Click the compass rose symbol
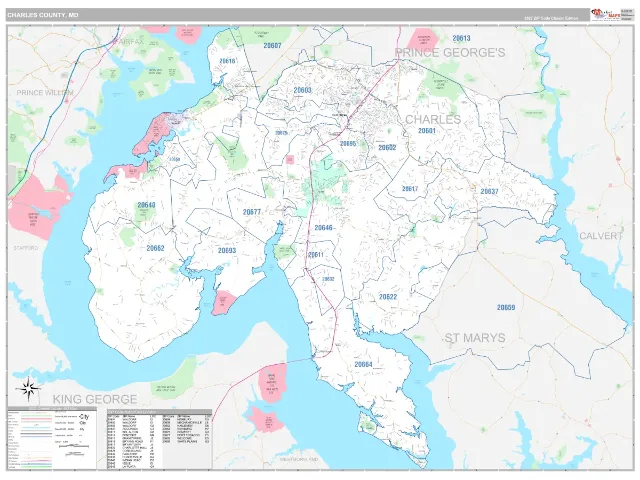Viewport: 640px width, 480px height. [29, 389]
